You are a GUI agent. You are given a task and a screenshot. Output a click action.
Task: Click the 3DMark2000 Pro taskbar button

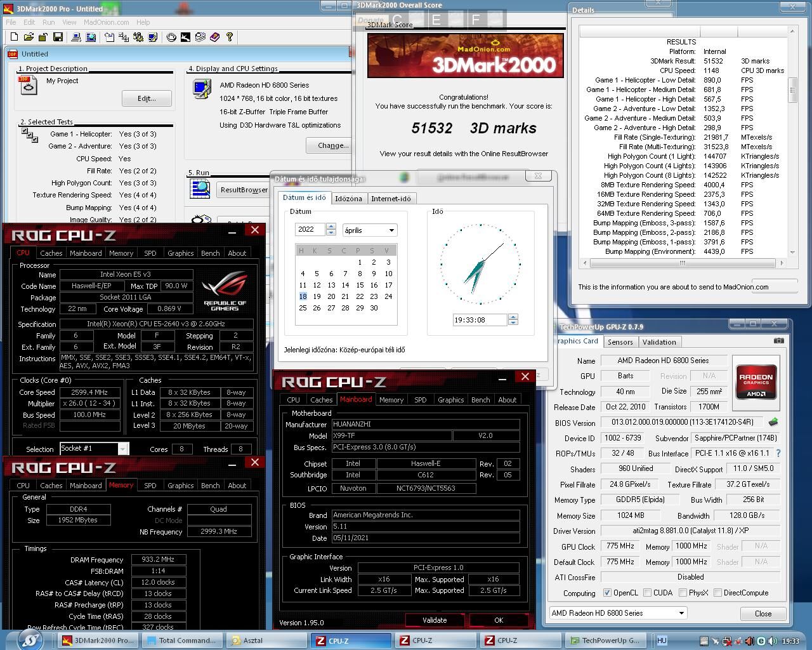(x=98, y=640)
